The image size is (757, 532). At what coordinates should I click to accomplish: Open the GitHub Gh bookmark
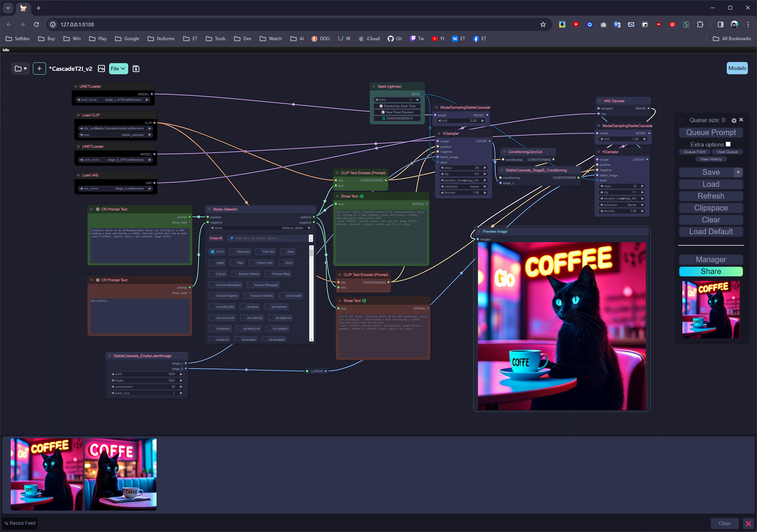coord(395,39)
